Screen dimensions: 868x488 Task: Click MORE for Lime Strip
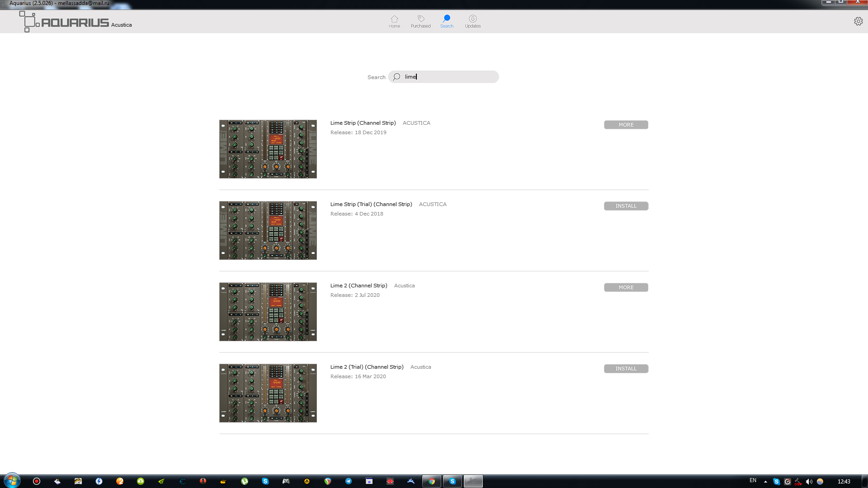click(626, 125)
